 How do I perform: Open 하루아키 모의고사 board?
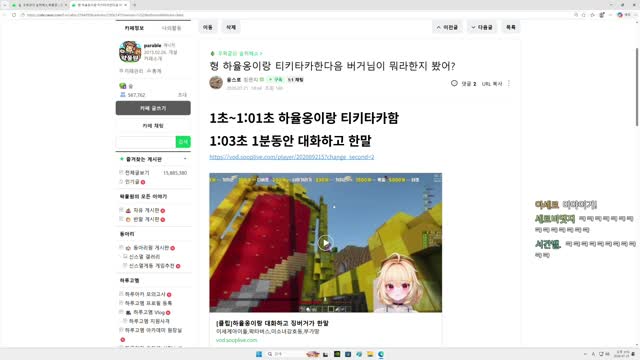(145, 294)
